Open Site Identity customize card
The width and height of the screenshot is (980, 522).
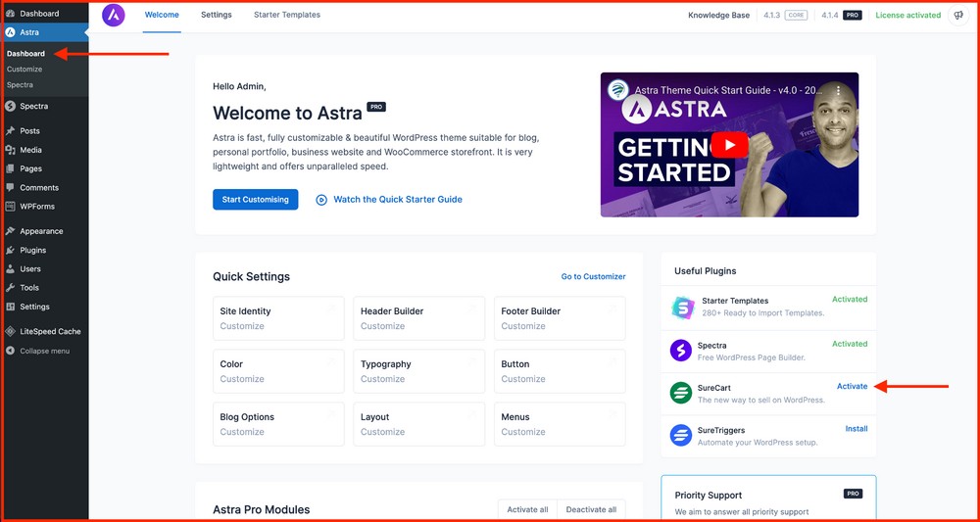[x=278, y=318]
